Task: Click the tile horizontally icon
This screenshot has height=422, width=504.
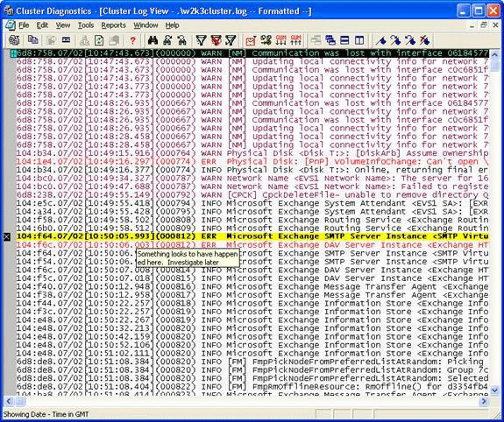Action: (x=344, y=40)
